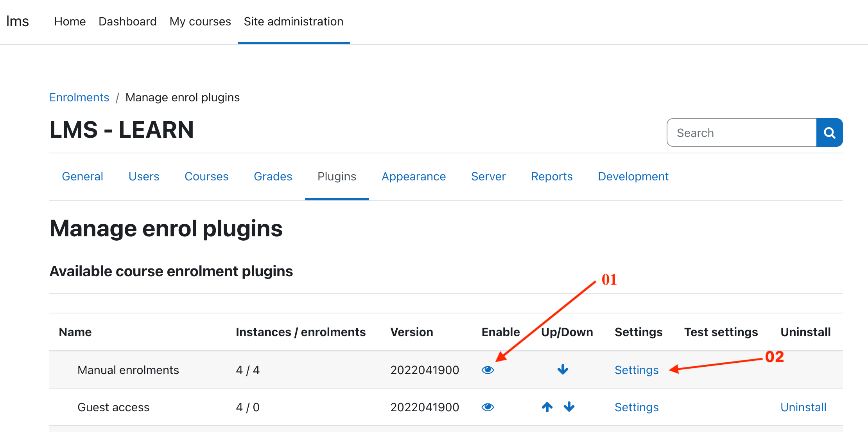The image size is (868, 432).
Task: Move Manual enrolments down with arrow
Action: (563, 369)
